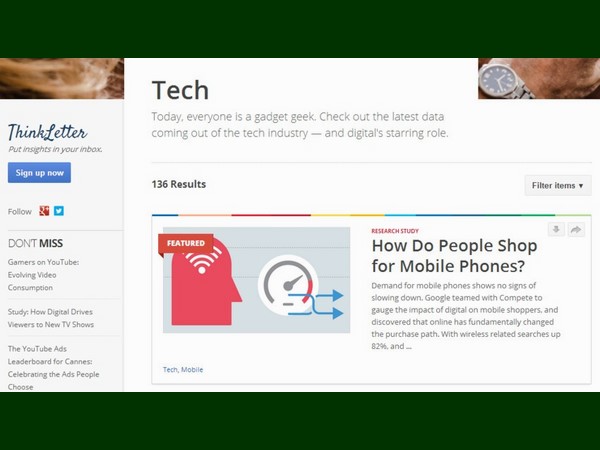Select the Mobile tag under the article
The image size is (600, 450).
pyautogui.click(x=192, y=370)
